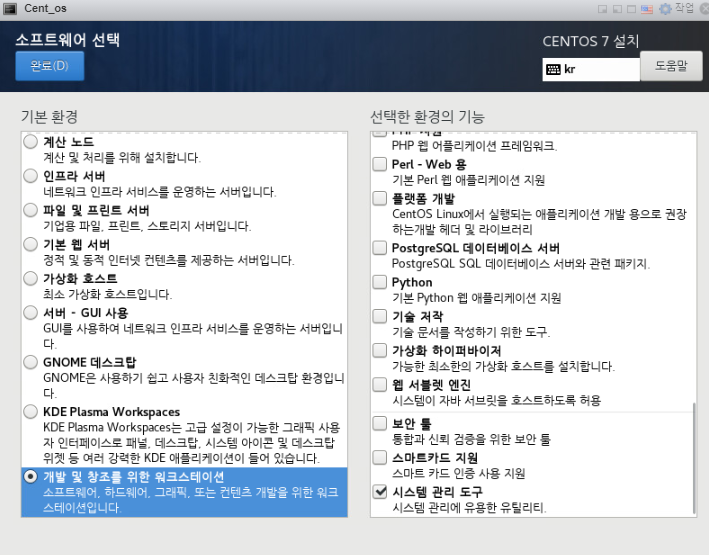Image resolution: width=709 pixels, height=555 pixels.
Task: Enable the 웹 서블렛 엔진 checkbox
Action: (380, 384)
